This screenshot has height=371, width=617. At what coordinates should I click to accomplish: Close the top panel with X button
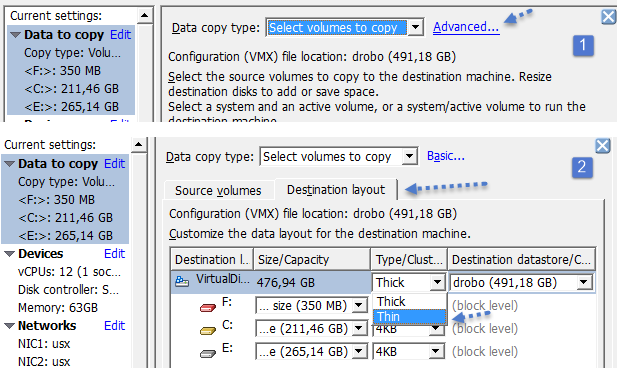tap(608, 17)
